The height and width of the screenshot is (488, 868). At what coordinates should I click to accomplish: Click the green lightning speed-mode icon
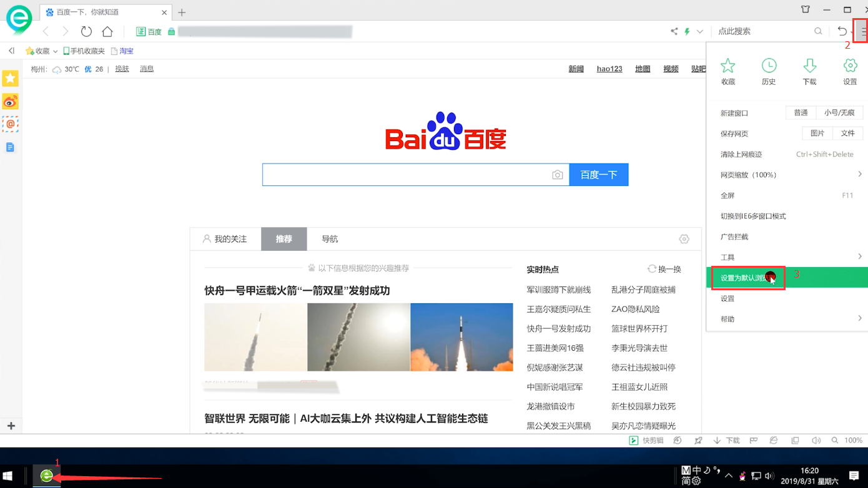click(x=687, y=31)
